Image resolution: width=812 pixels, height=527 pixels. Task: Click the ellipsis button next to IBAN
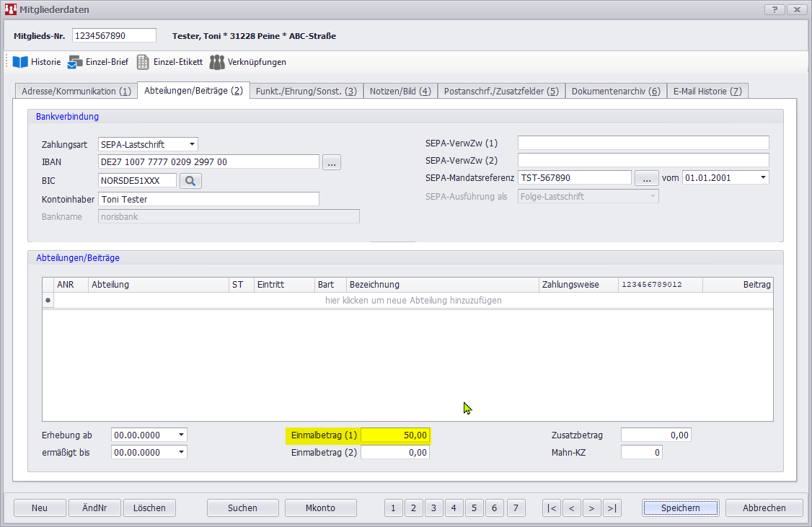(x=332, y=162)
